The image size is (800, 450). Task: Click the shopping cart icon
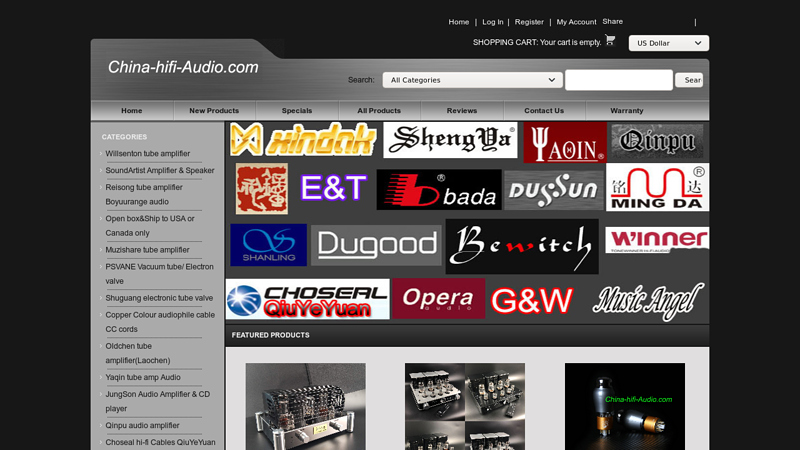610,40
